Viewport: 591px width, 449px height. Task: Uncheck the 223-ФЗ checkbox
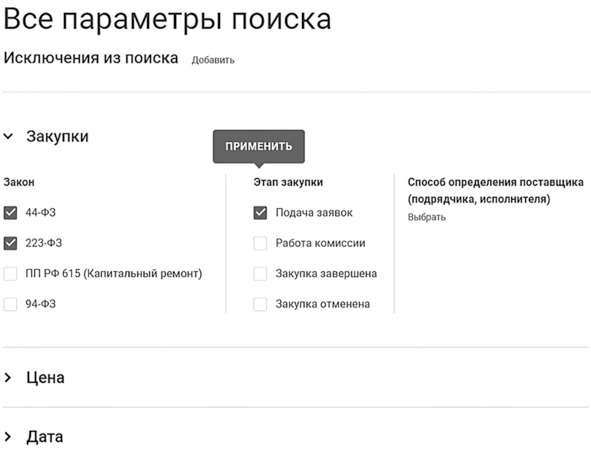[10, 243]
